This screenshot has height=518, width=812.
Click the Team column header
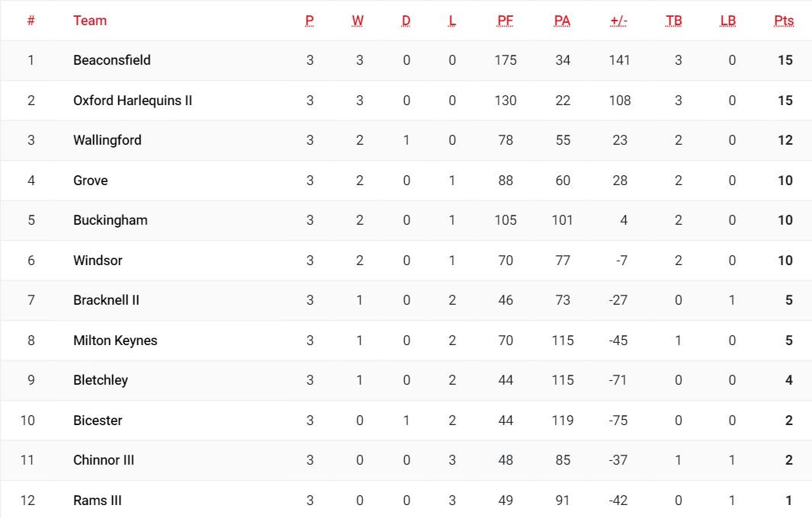coord(90,21)
